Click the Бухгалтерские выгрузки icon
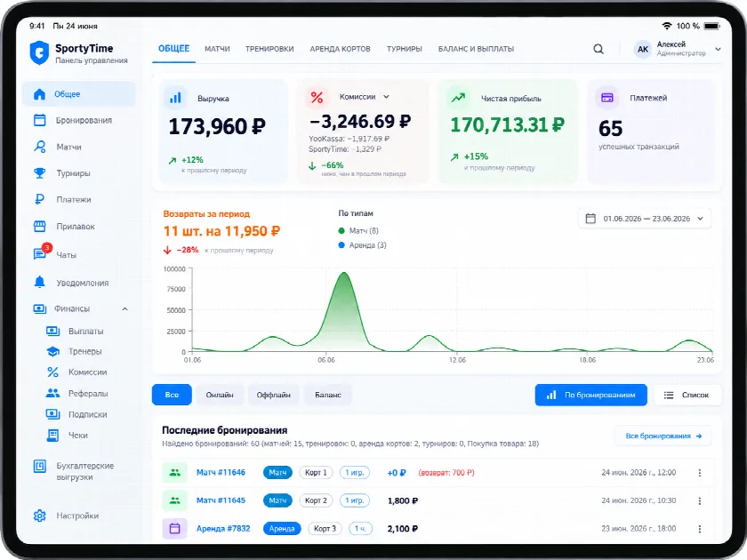This screenshot has width=747, height=560. coord(39,466)
